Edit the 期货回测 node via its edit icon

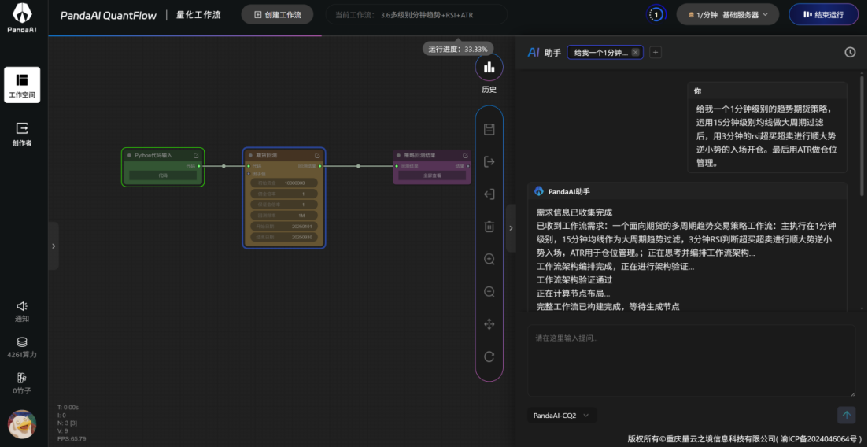point(317,156)
